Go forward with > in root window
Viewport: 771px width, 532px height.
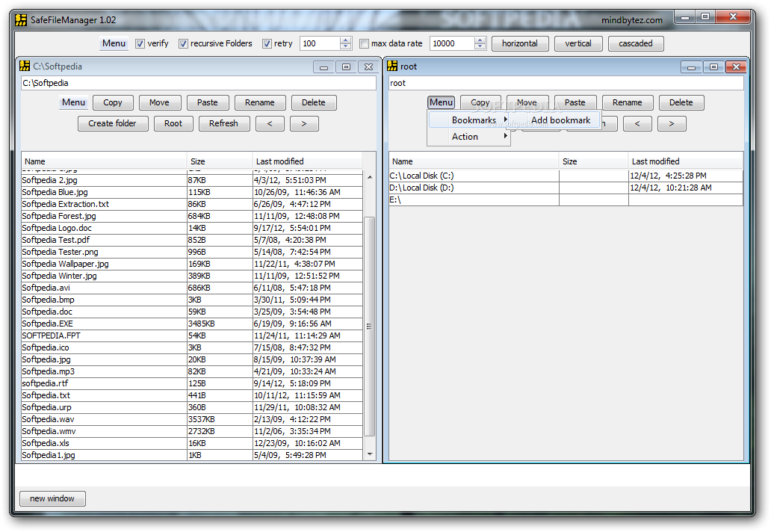pyautogui.click(x=672, y=123)
